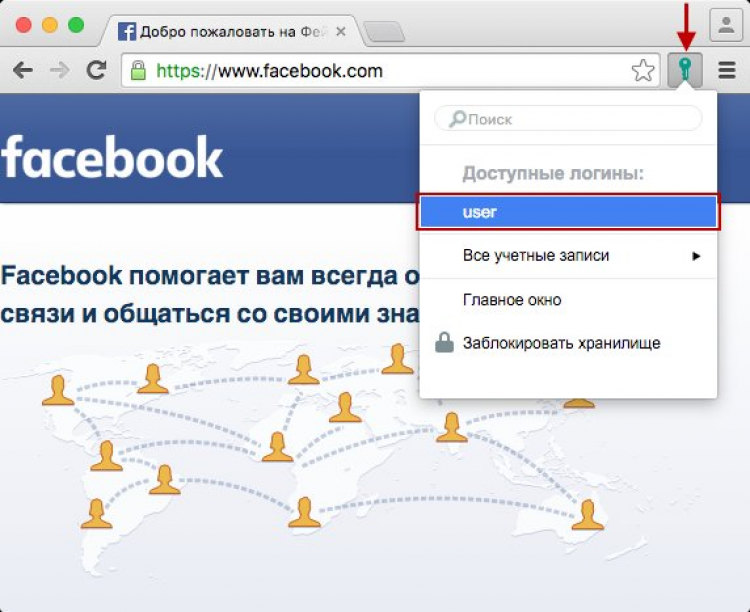
Task: Close the Facebook tab
Action: pyautogui.click(x=341, y=32)
